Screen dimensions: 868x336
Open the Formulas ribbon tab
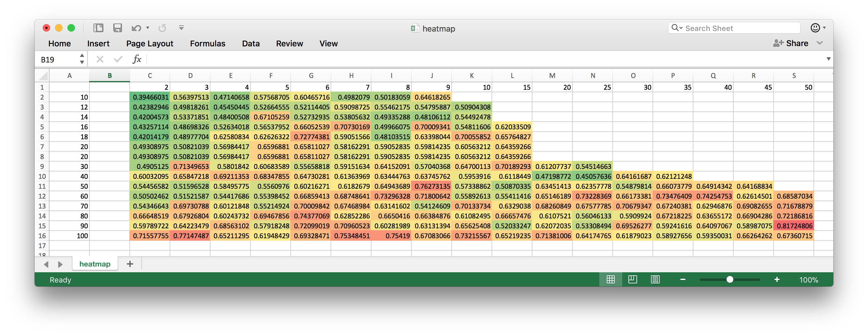[208, 44]
